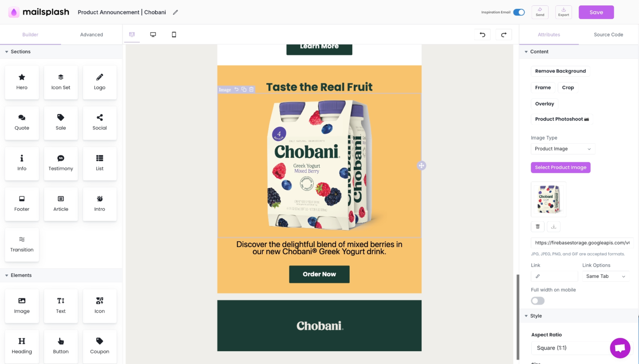The image size is (639, 364).
Task: Duplicate the selected Image block
Action: [244, 90]
